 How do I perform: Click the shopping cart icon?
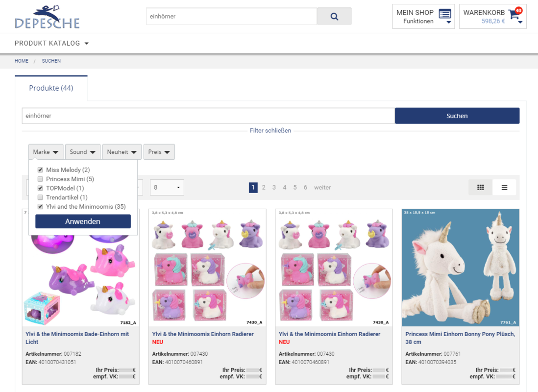click(x=514, y=14)
